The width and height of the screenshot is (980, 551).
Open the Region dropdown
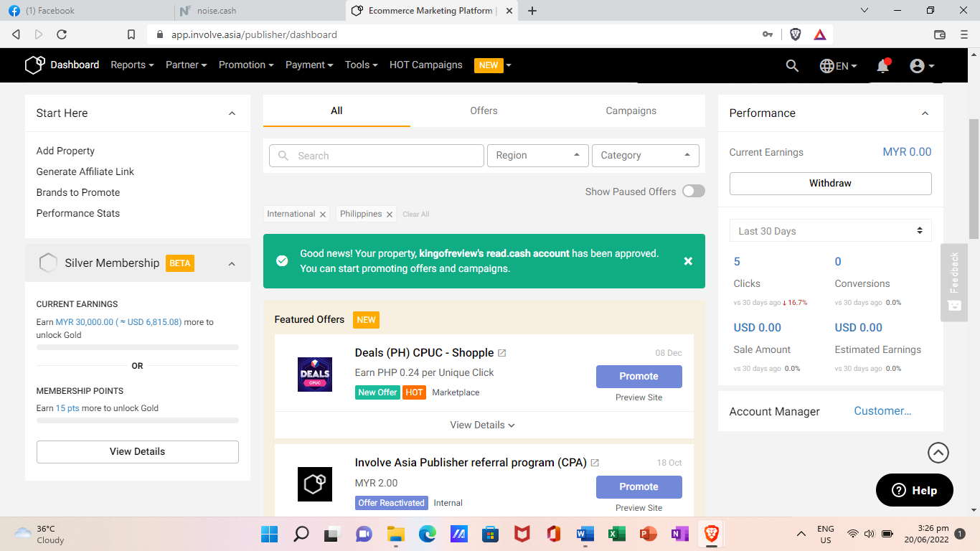pyautogui.click(x=538, y=156)
